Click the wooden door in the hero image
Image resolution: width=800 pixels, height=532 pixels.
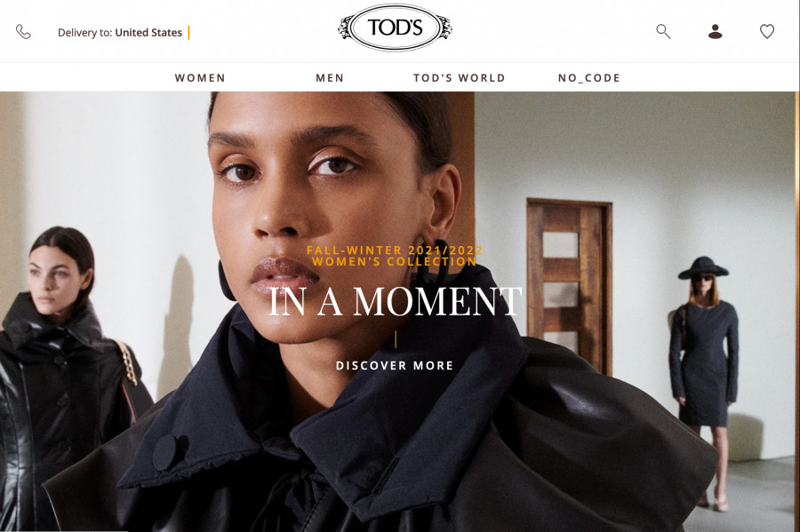click(x=570, y=285)
